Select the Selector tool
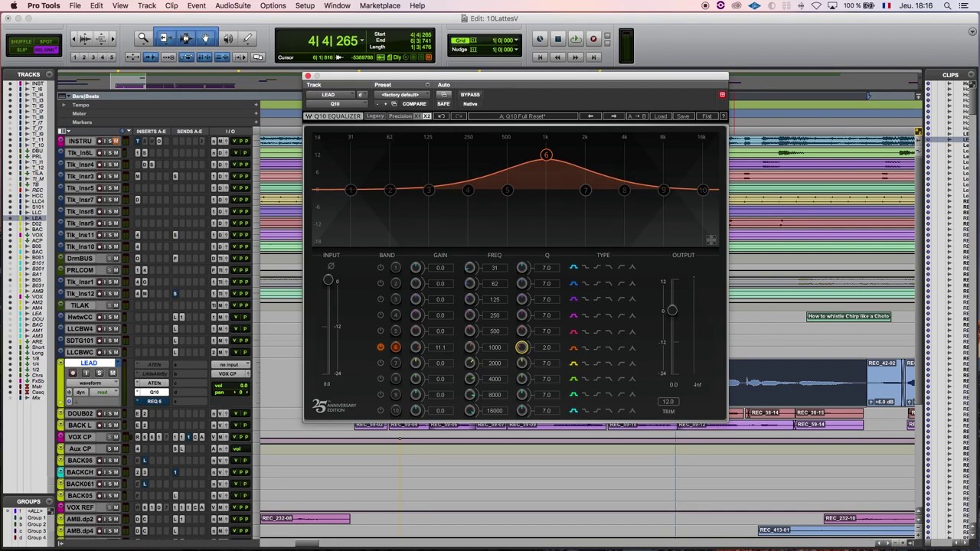 click(185, 38)
